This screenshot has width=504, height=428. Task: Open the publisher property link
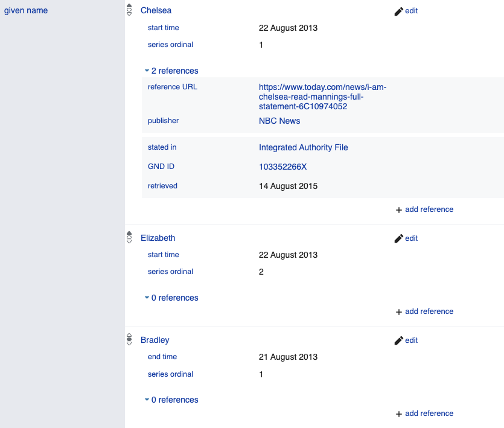coord(164,121)
